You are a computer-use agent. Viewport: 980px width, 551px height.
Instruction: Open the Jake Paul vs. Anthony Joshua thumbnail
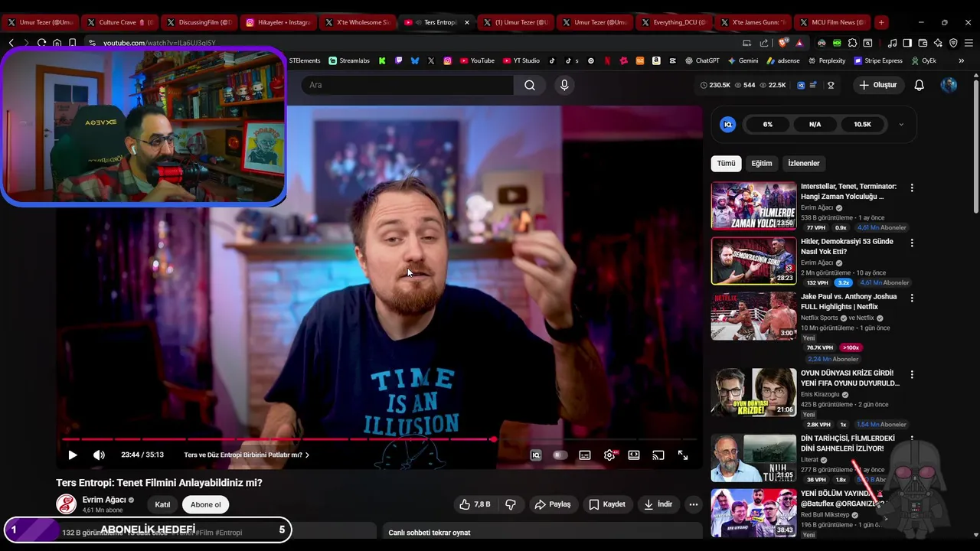(754, 316)
